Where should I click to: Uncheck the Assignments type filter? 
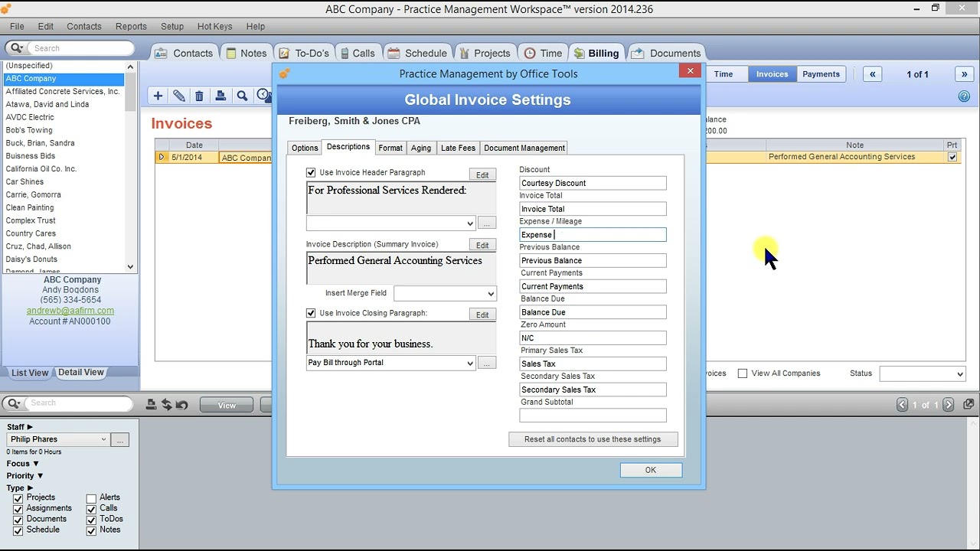[18, 509]
